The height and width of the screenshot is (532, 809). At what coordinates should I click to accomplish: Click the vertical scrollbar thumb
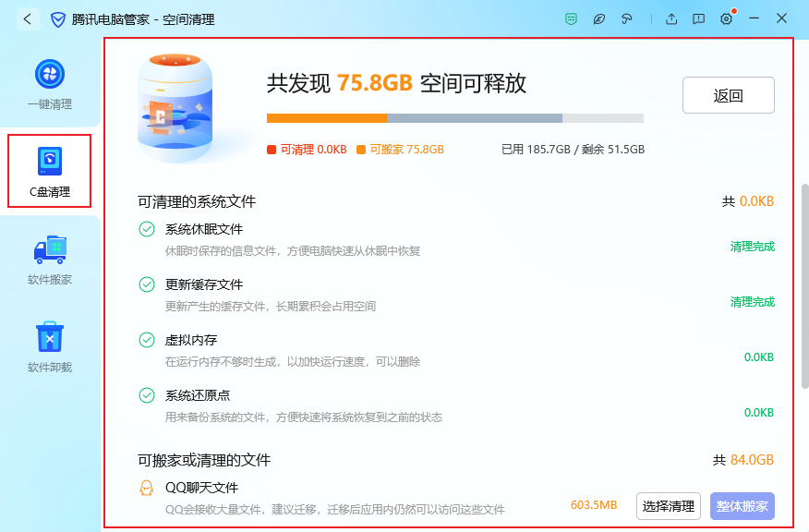805,286
